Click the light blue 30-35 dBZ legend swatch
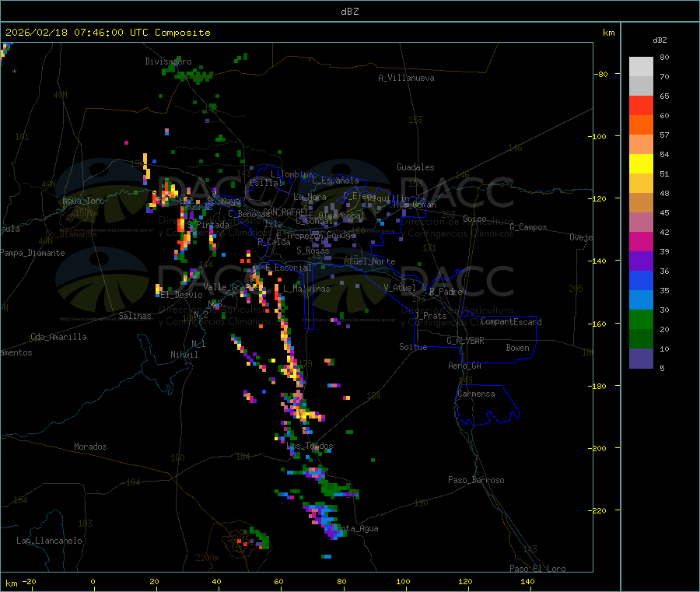This screenshot has width=700, height=592. pos(641,300)
